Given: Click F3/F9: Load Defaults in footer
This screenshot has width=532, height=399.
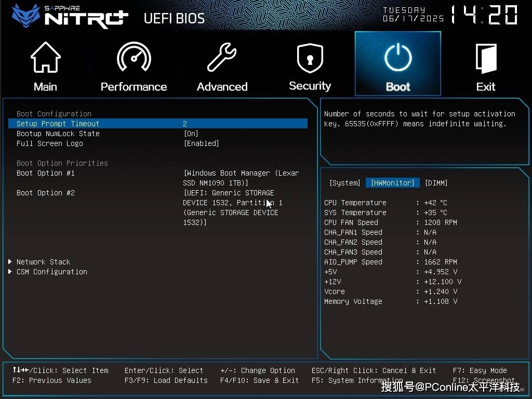Looking at the screenshot, I should coord(166,380).
